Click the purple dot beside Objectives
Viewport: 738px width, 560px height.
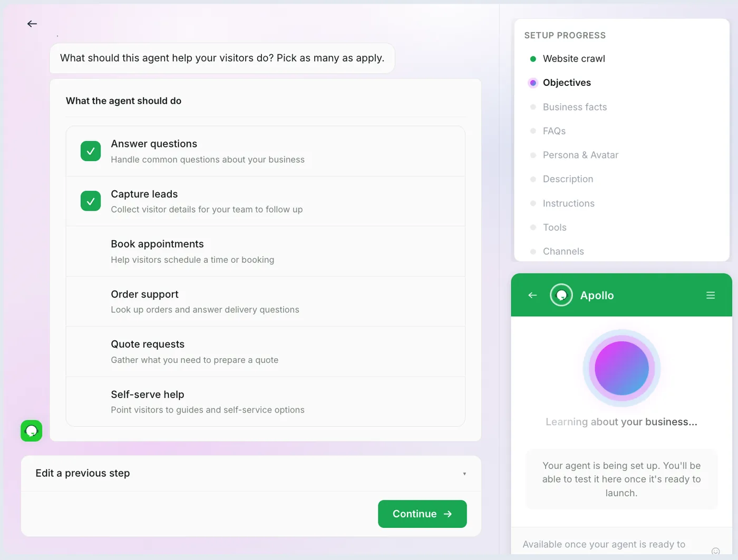[533, 83]
